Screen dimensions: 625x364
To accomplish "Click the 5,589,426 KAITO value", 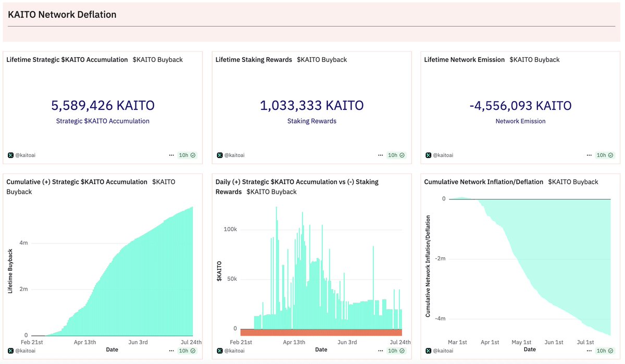I will 103,106.
